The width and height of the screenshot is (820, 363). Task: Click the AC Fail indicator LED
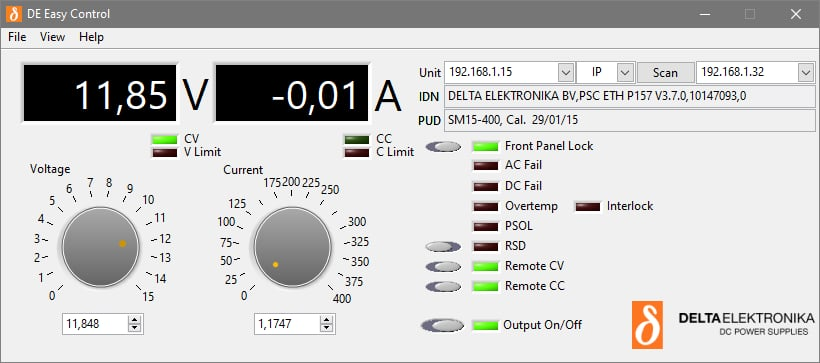[485, 166]
